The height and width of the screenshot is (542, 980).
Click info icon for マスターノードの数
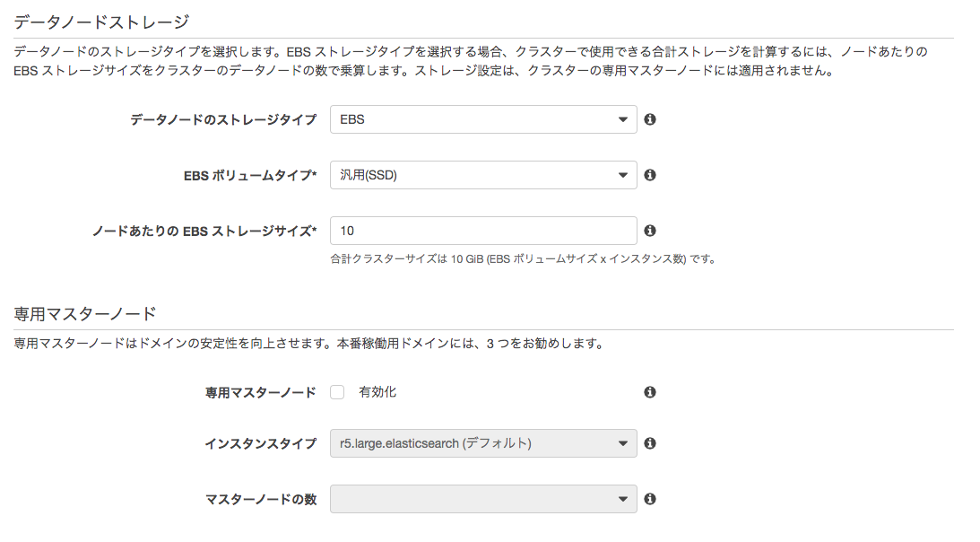click(x=650, y=499)
